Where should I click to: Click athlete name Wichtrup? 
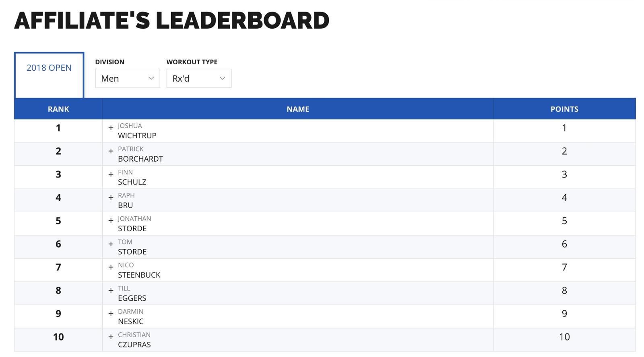point(137,135)
